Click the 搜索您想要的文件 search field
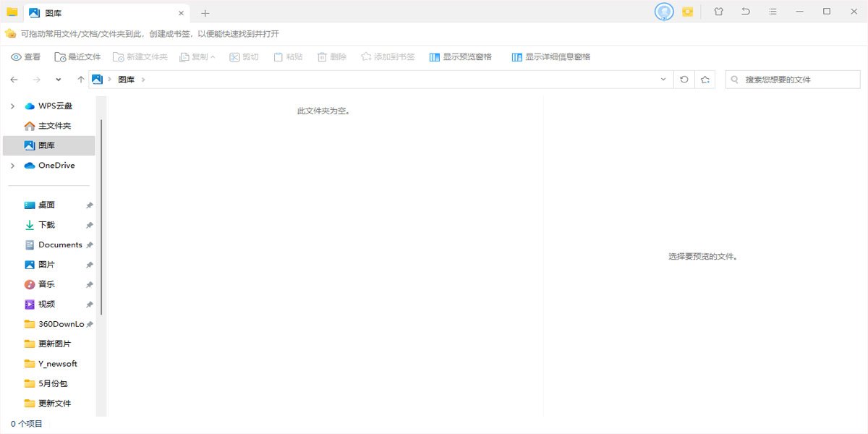868x434 pixels. coord(788,80)
